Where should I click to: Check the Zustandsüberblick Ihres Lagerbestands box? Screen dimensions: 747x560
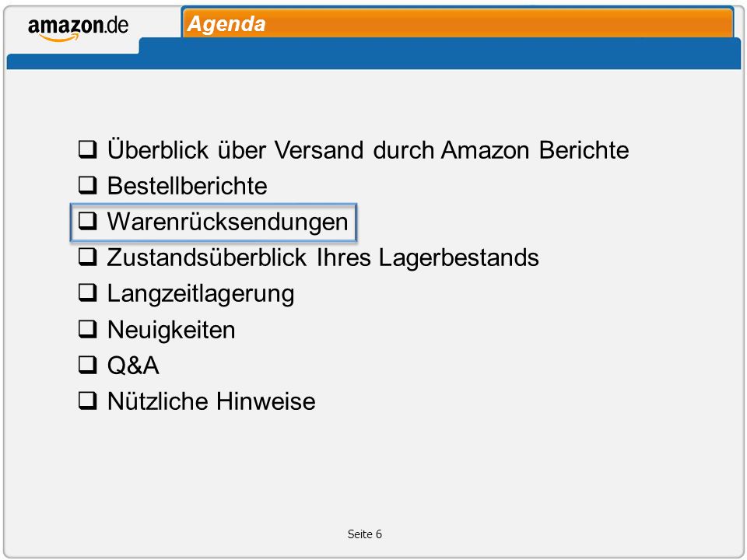pos(88,257)
